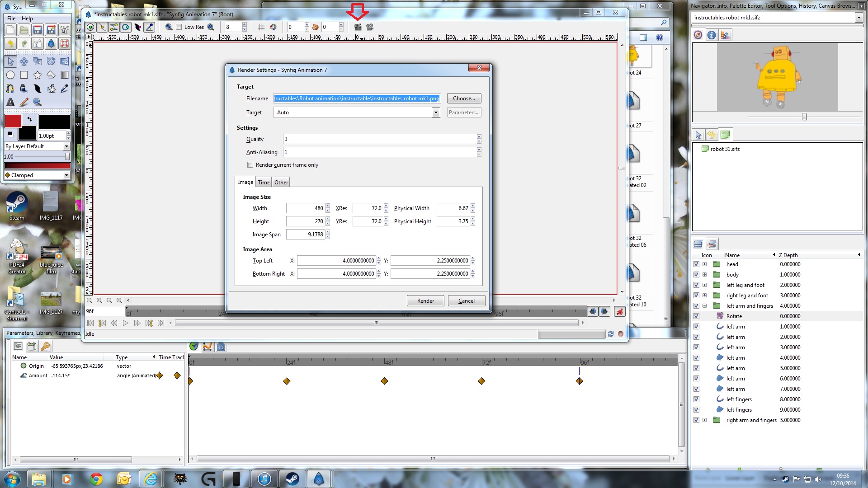Select the Zoom magnifier tool in toolbox

click(38, 102)
